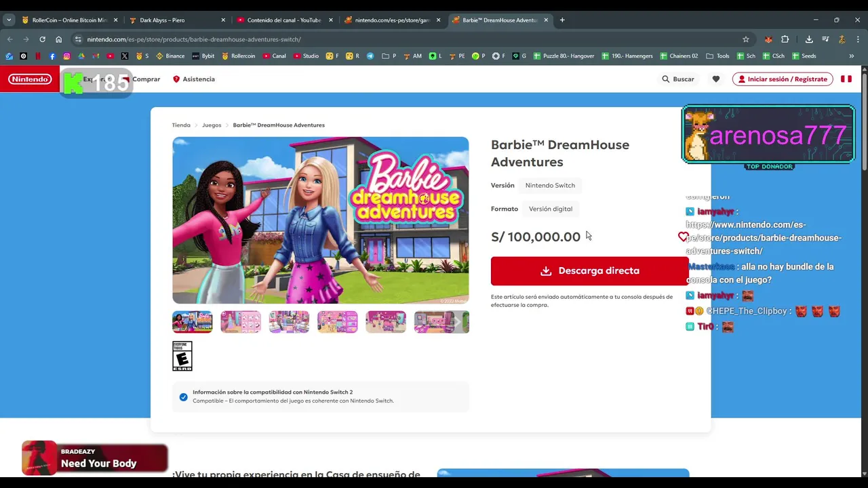Open the Bybit bookmark
Image resolution: width=868 pixels, height=488 pixels.
tap(203, 56)
